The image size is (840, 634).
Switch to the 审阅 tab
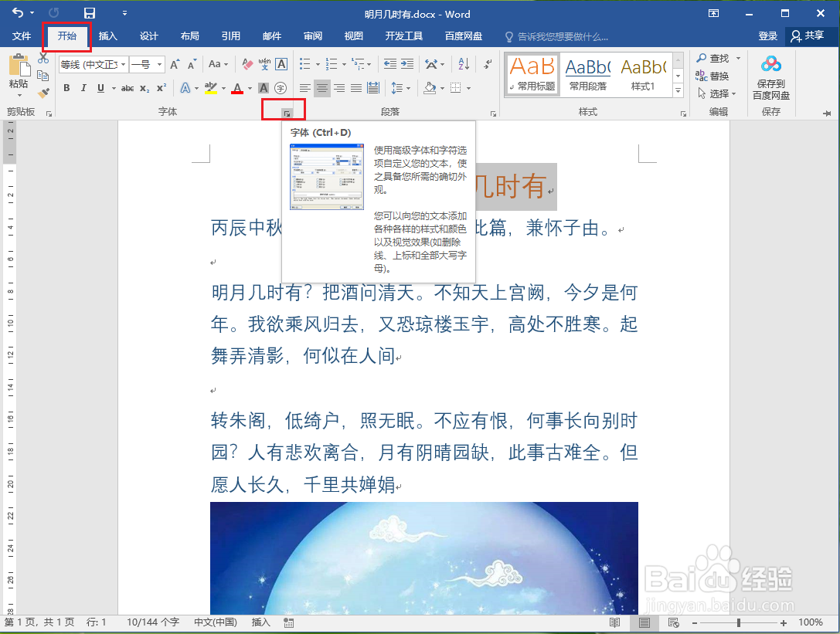(313, 36)
